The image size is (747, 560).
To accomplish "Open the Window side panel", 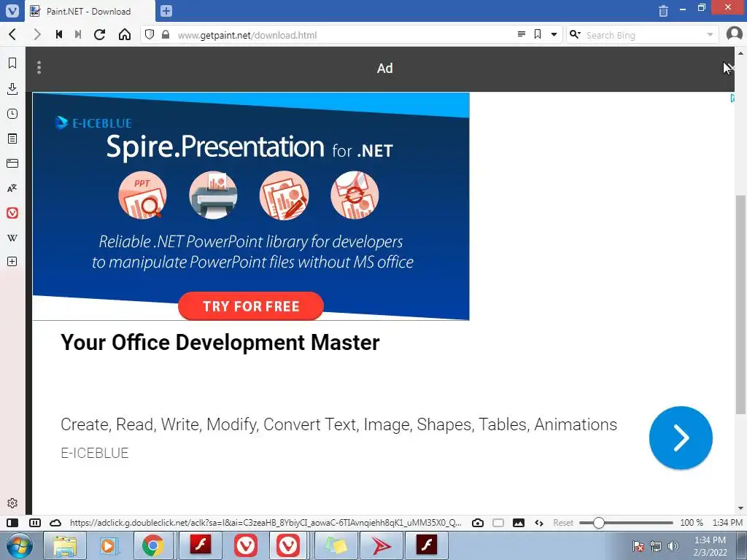I will click(x=12, y=163).
